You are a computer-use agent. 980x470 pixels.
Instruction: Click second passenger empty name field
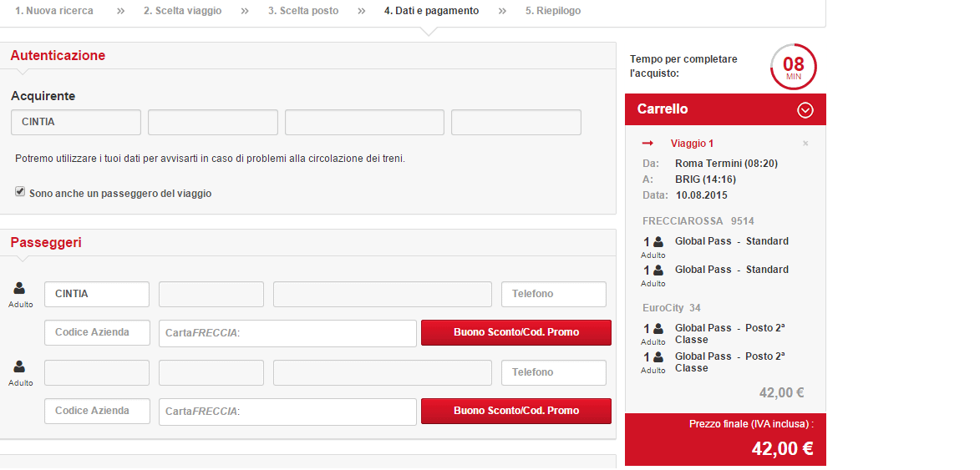[x=97, y=372]
